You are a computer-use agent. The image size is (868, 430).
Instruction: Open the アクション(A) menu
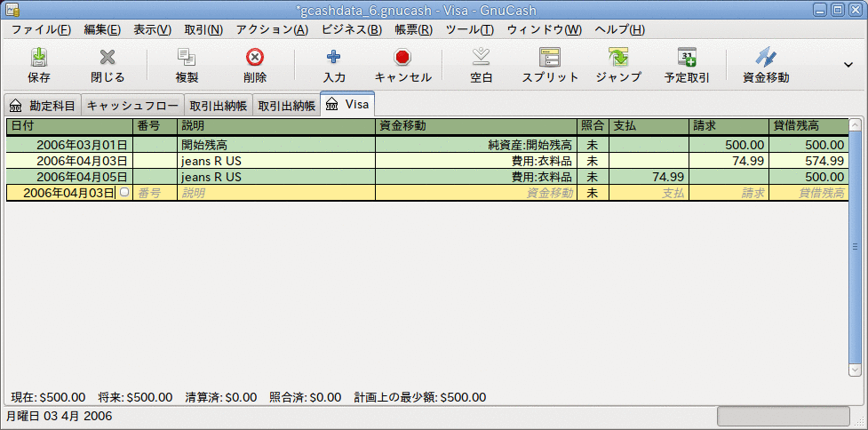(x=272, y=30)
